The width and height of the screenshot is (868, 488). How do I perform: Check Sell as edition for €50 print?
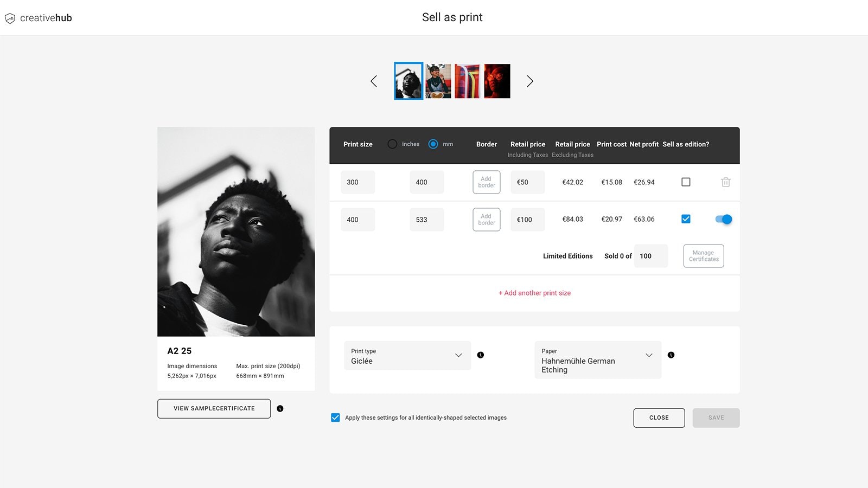686,182
